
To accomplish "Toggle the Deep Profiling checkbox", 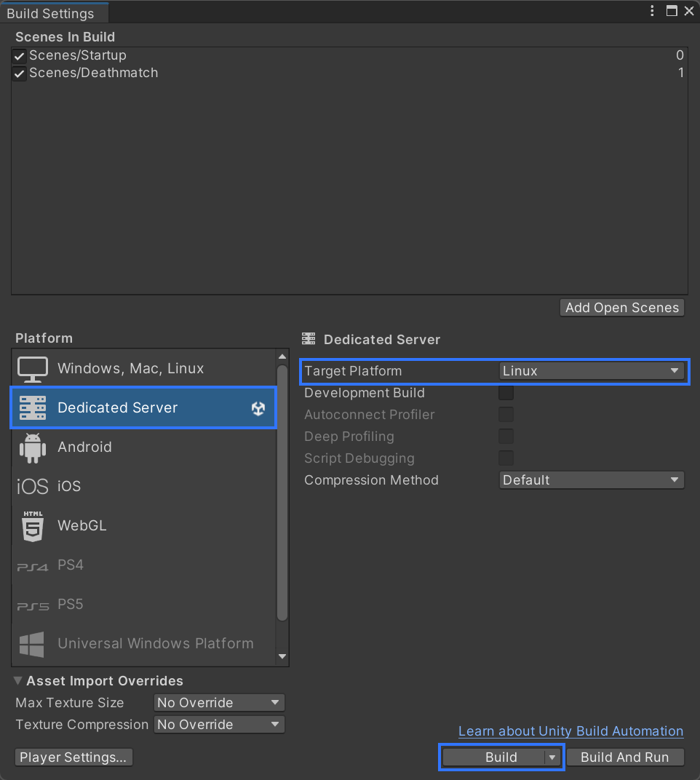I will [x=506, y=437].
